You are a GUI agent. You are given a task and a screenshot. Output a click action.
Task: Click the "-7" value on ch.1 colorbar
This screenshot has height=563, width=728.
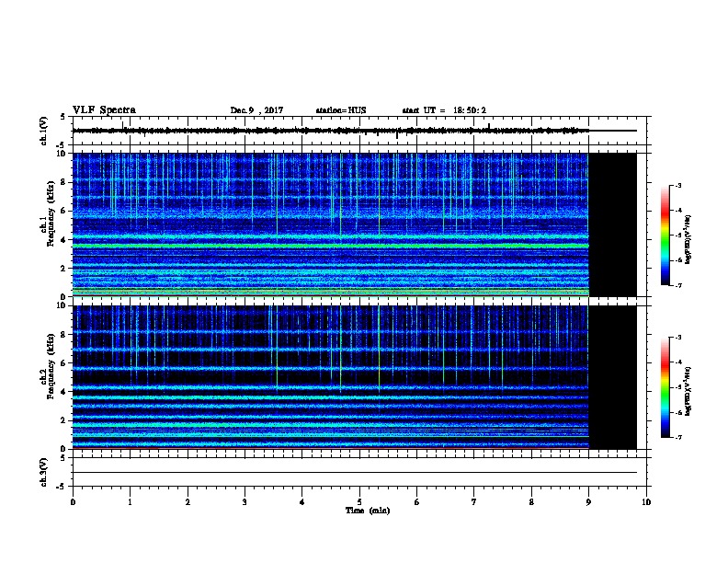point(678,285)
